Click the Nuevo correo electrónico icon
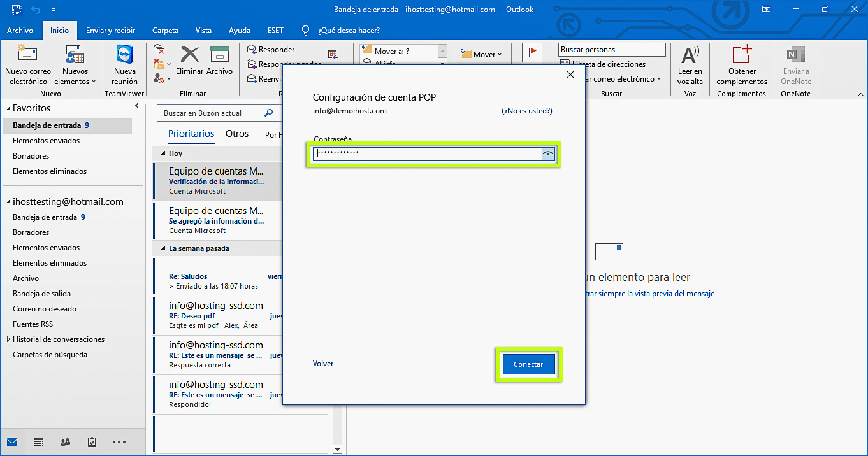The height and width of the screenshot is (456, 868). pyautogui.click(x=27, y=55)
